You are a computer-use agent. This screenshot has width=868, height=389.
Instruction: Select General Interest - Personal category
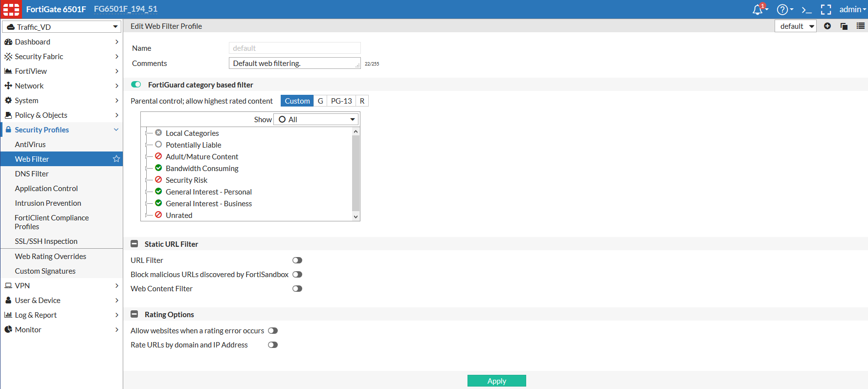pos(209,192)
